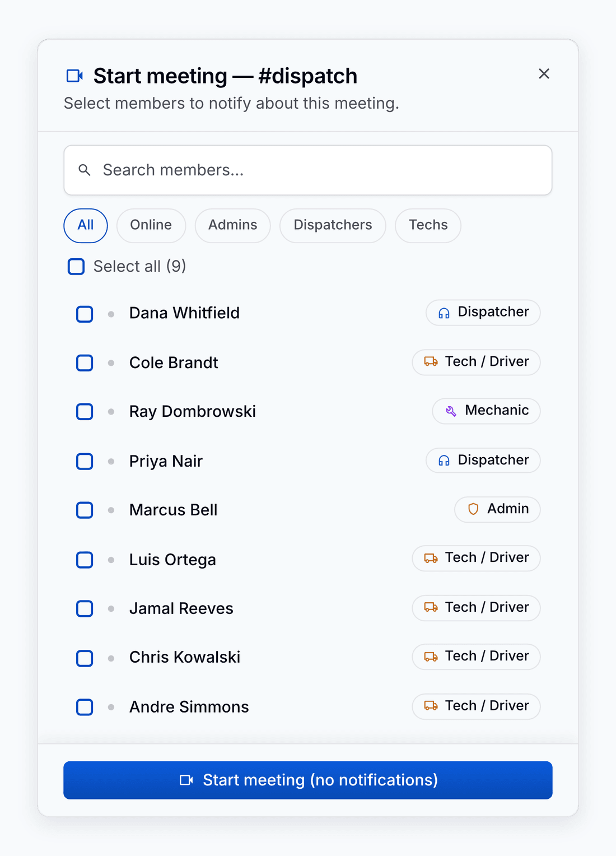Show only Techs
The image size is (616, 856).
tap(428, 225)
